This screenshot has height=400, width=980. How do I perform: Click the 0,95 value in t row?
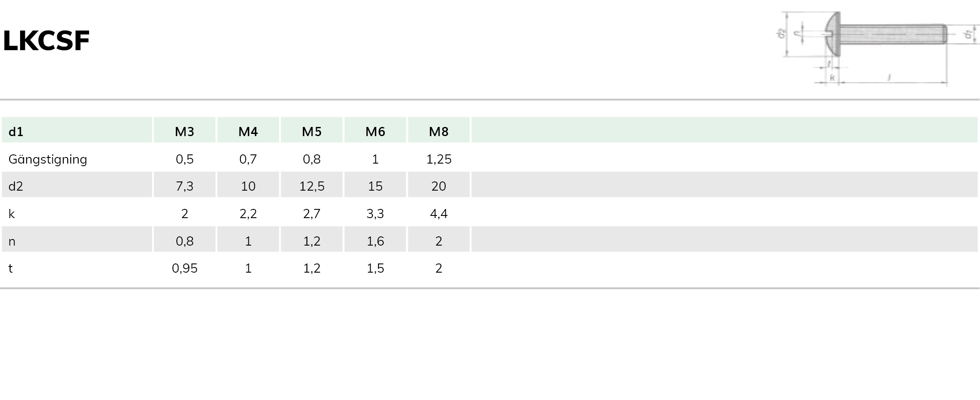point(184,268)
